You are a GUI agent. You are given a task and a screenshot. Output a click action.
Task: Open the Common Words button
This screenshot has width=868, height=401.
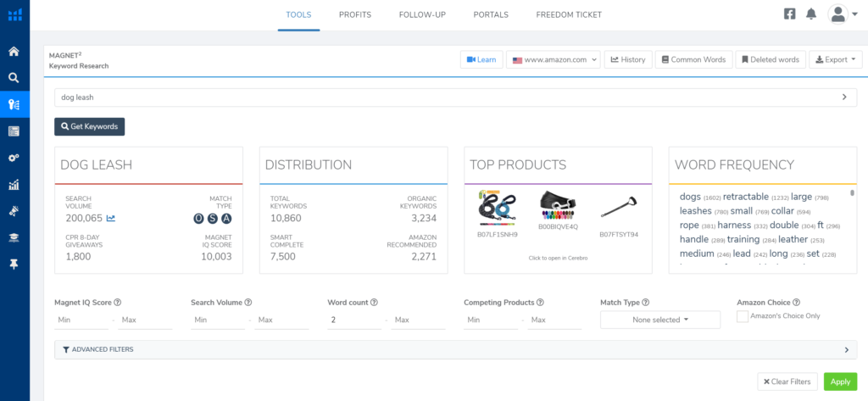click(694, 60)
